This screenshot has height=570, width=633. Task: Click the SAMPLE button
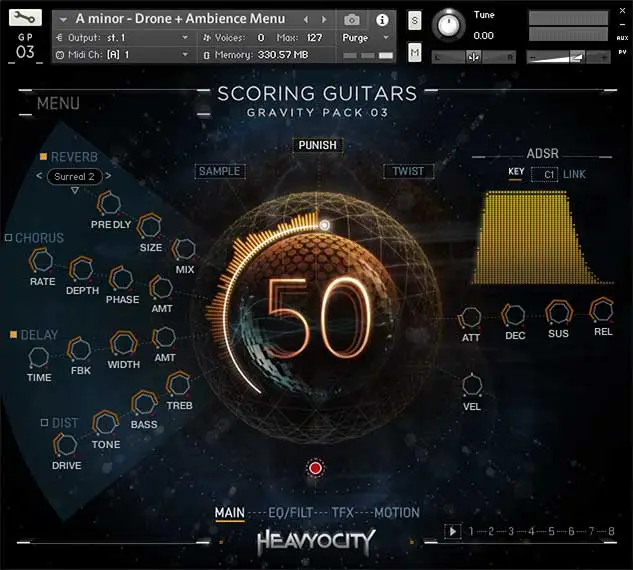point(220,171)
